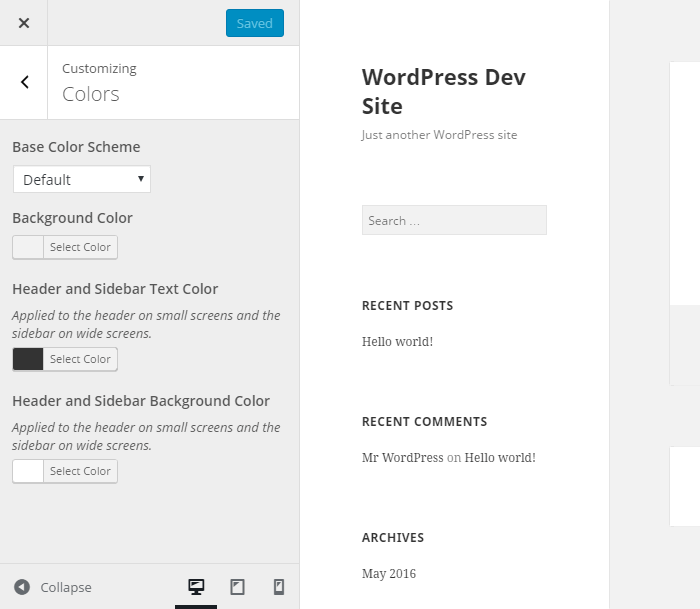Click Select Color for Background Color
The image size is (700, 609).
click(x=80, y=247)
